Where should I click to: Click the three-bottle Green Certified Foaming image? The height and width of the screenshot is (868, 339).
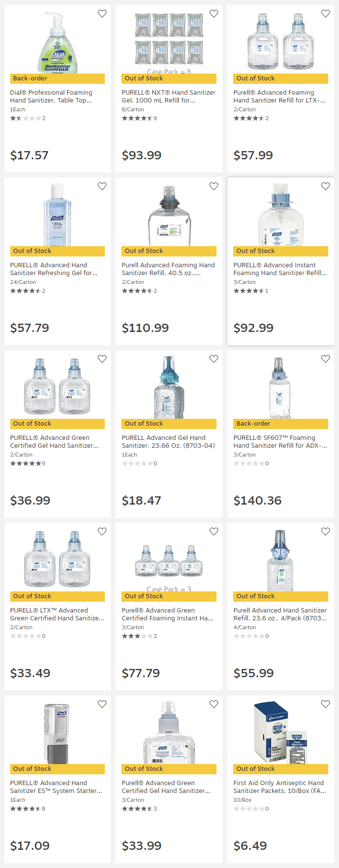[169, 560]
